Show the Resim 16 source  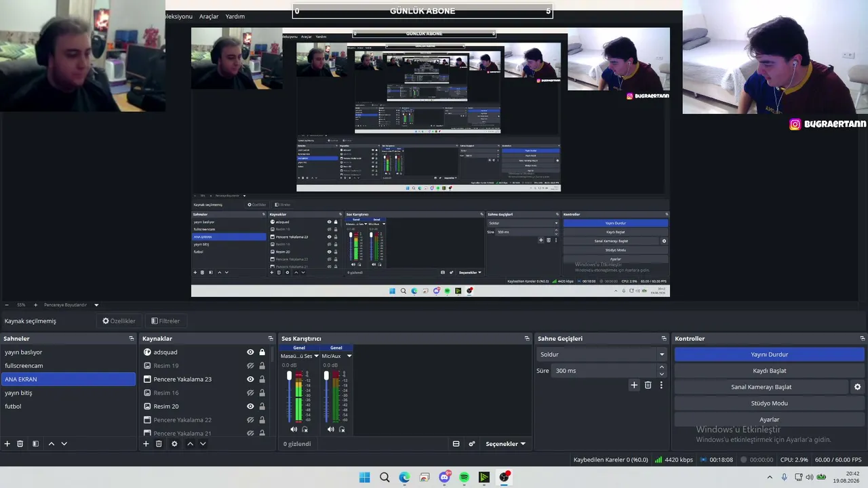(250, 393)
